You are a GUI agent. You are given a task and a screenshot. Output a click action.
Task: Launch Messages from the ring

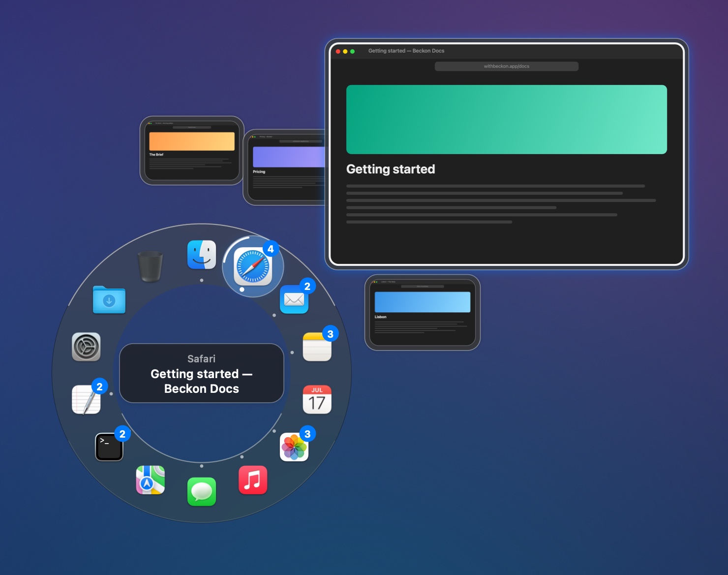(x=202, y=492)
